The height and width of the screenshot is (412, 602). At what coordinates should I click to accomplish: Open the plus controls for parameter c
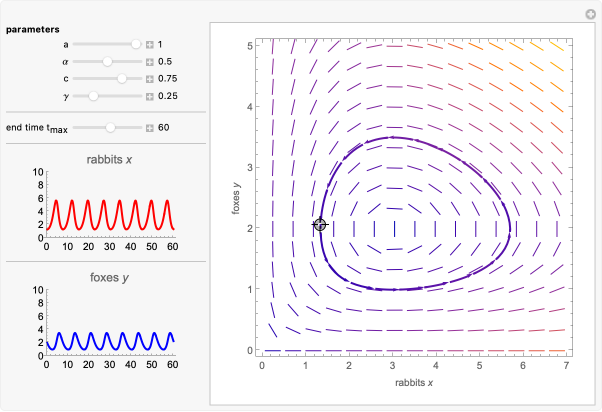[149, 78]
